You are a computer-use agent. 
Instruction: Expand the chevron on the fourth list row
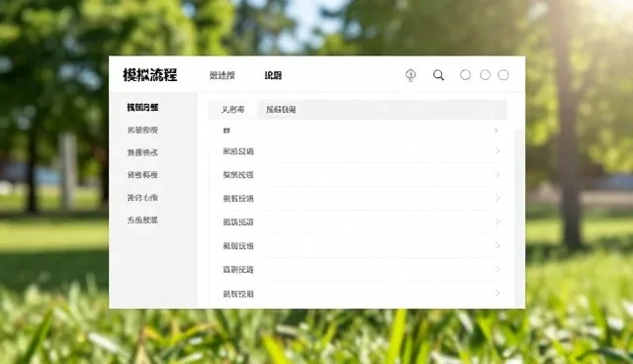[x=497, y=198]
